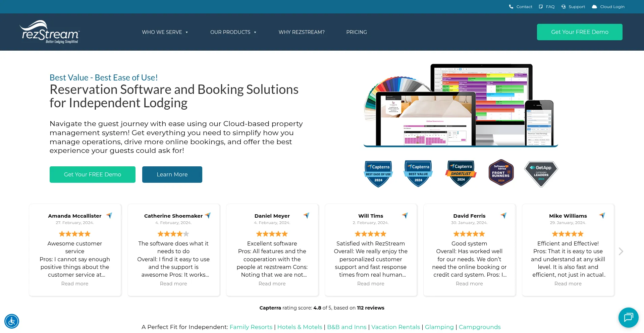The height and width of the screenshot is (333, 644).
Task: Show next reviews with right arrow
Action: 621,251
